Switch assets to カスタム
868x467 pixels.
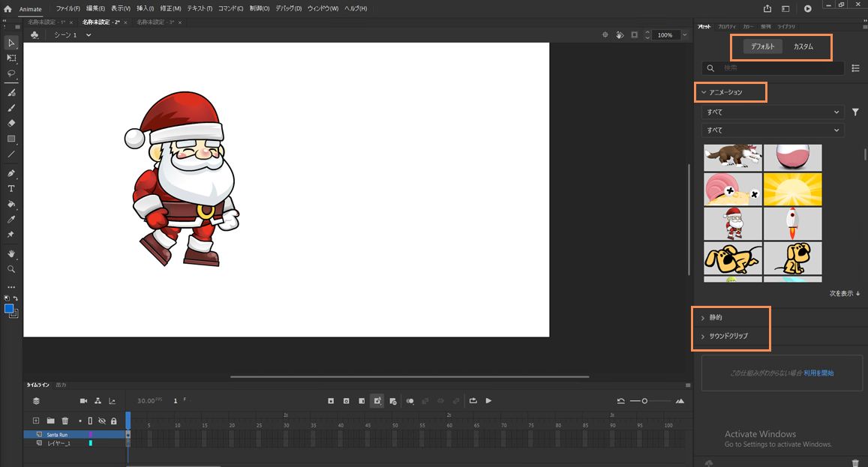(x=803, y=46)
